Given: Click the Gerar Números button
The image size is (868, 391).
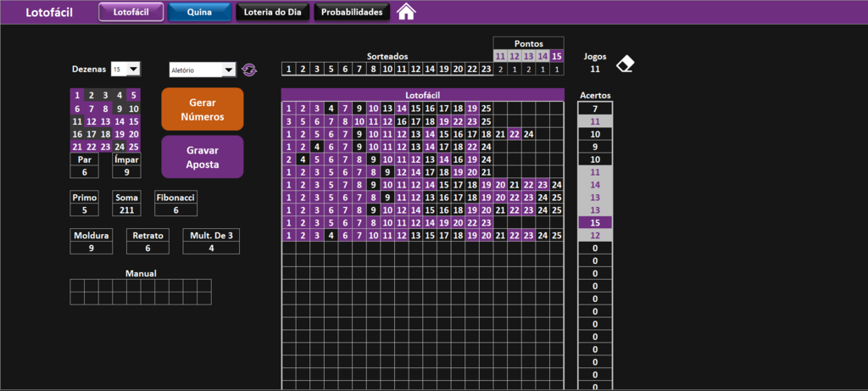Looking at the screenshot, I should pos(203,109).
